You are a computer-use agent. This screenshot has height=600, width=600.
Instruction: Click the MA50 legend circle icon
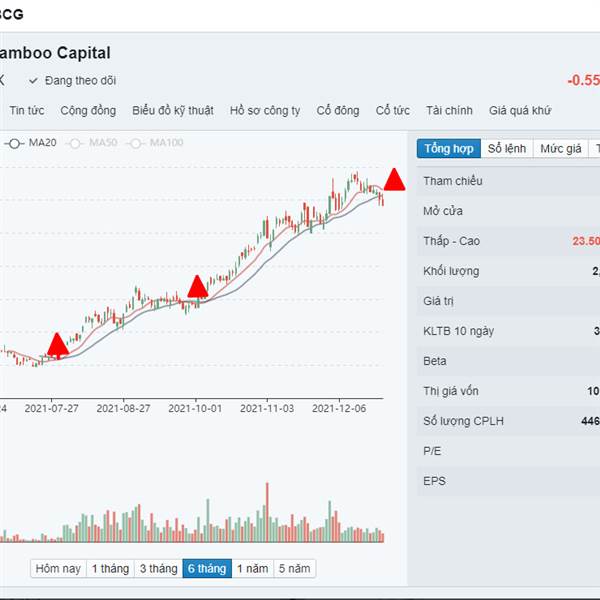[75, 144]
